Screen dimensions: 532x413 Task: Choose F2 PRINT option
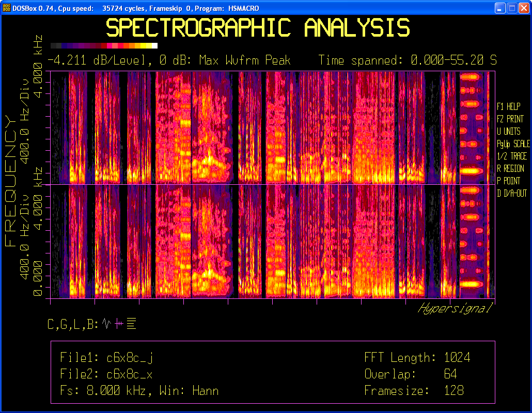[x=510, y=119]
